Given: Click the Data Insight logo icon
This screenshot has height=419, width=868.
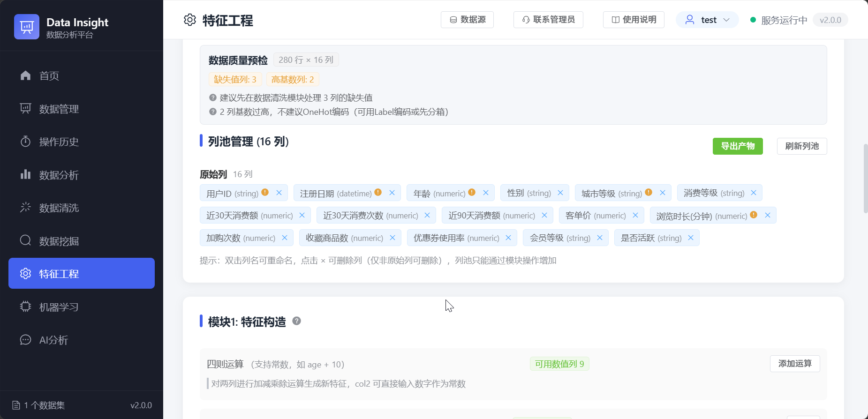Looking at the screenshot, I should 27,27.
